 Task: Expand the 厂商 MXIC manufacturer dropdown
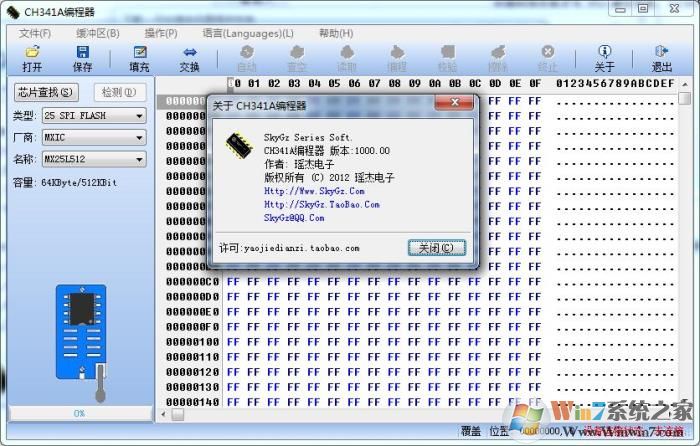click(x=94, y=138)
